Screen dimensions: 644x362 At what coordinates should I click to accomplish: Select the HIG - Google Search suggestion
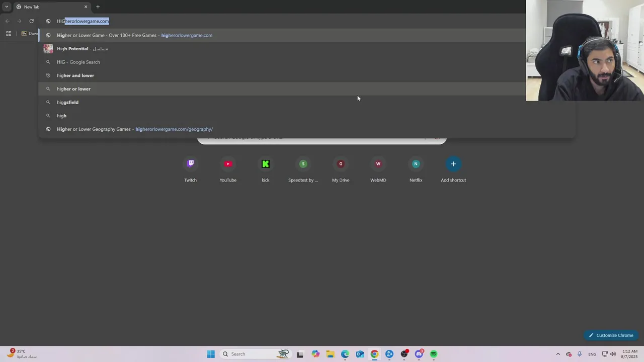click(307, 62)
